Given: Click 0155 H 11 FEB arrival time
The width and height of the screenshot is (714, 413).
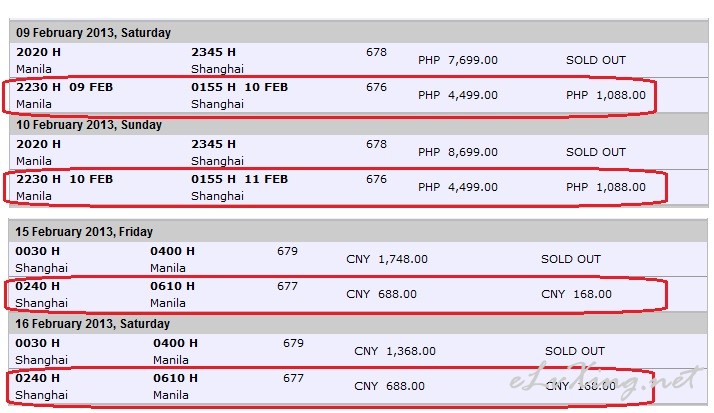Looking at the screenshot, I should click(240, 179).
